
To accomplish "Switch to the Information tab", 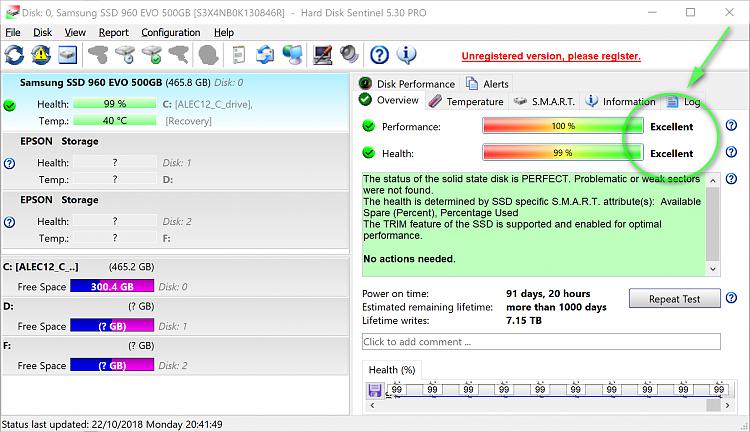I will (x=620, y=101).
